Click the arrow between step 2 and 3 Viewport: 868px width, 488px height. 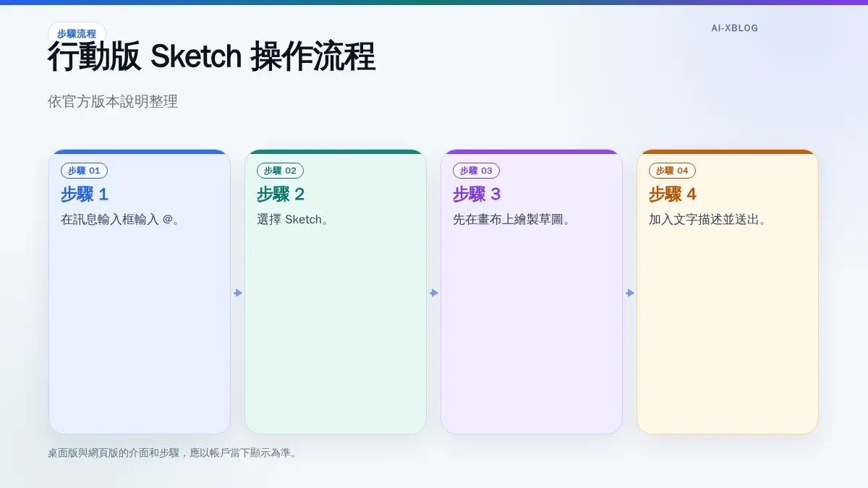pos(434,293)
